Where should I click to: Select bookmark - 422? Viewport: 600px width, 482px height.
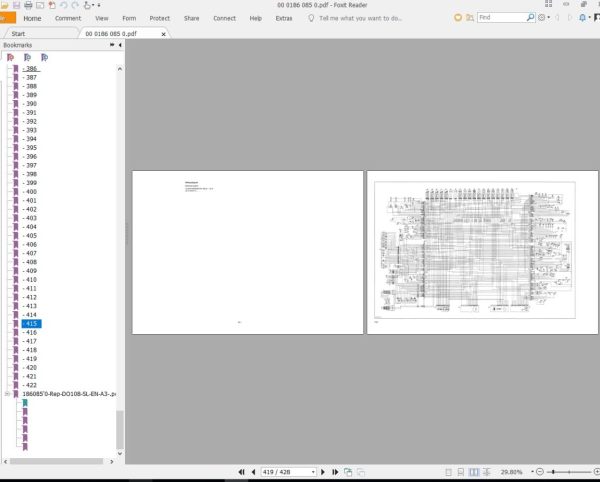[x=30, y=385]
